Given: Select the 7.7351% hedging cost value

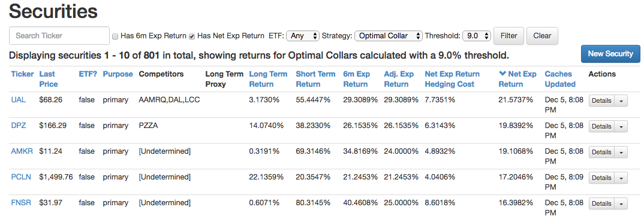Looking at the screenshot, I should 440,100.
